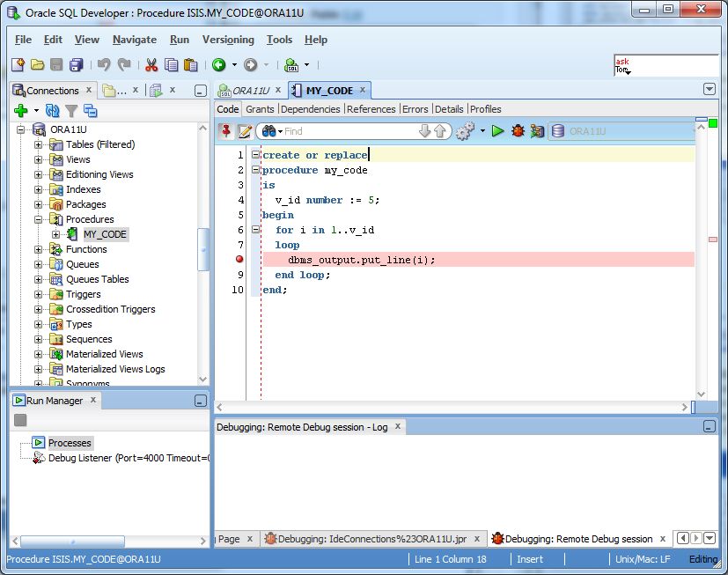Find previous match with down arrow

pos(425,131)
